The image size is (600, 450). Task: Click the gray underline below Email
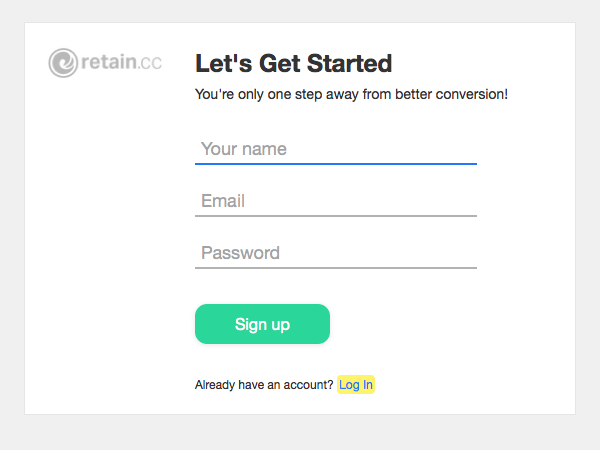coord(336,216)
